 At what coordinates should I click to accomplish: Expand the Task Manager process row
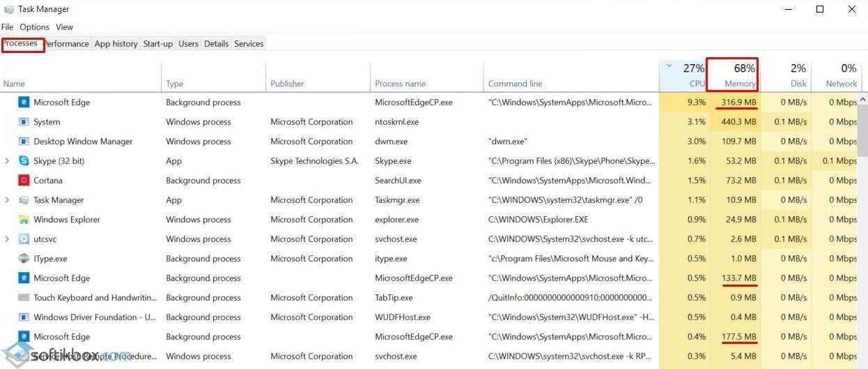pyautogui.click(x=8, y=200)
